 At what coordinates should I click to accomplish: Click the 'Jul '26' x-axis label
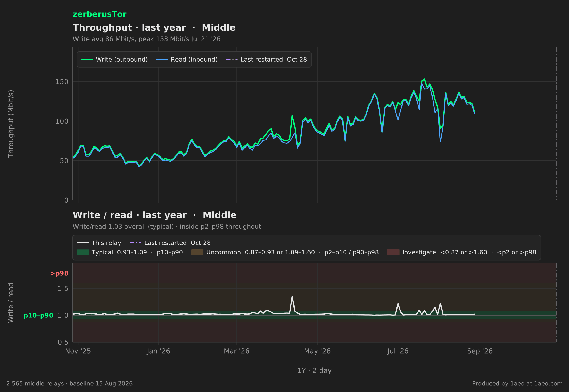coord(398,351)
